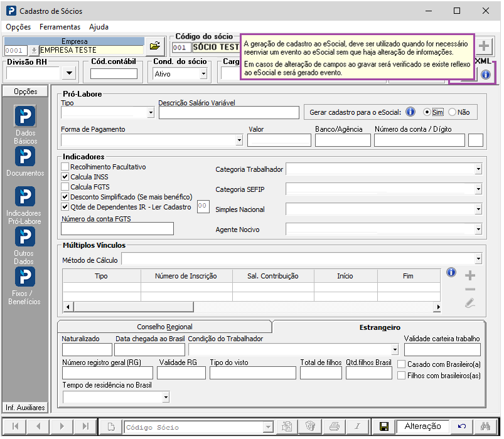Image resolution: width=504 pixels, height=439 pixels.
Task: Switch to Conselho Regional tab
Action: [164, 327]
